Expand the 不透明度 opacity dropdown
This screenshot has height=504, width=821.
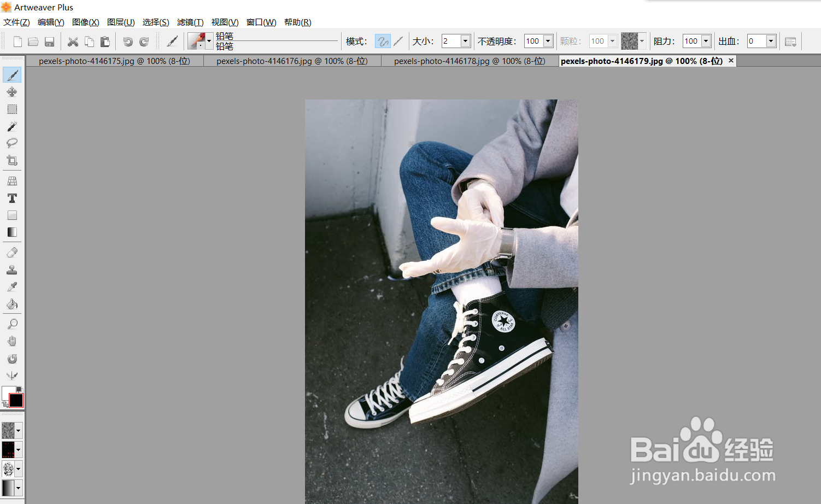pos(548,41)
